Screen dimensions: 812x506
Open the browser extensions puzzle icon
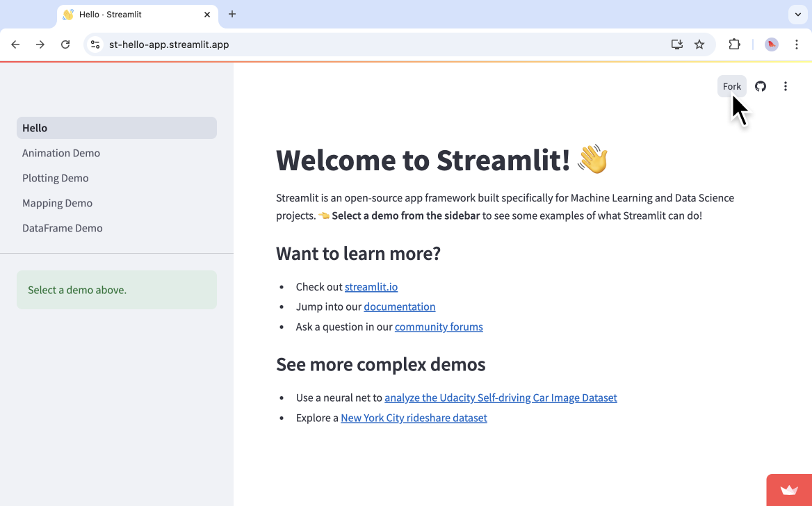tap(734, 44)
